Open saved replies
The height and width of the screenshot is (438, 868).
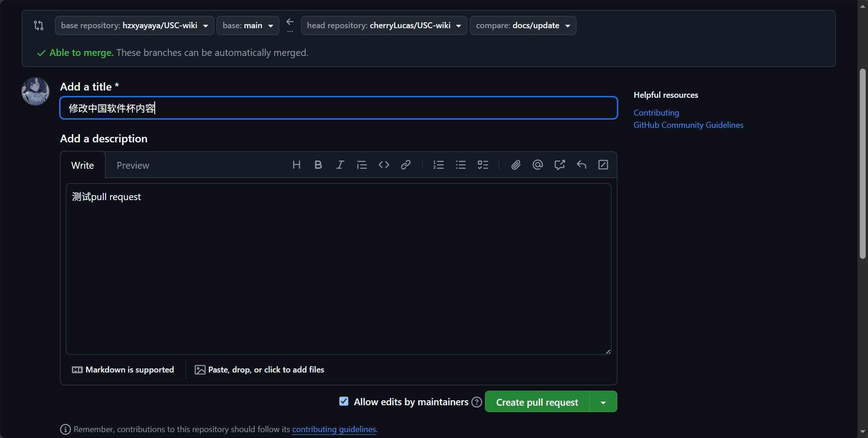[x=581, y=165]
